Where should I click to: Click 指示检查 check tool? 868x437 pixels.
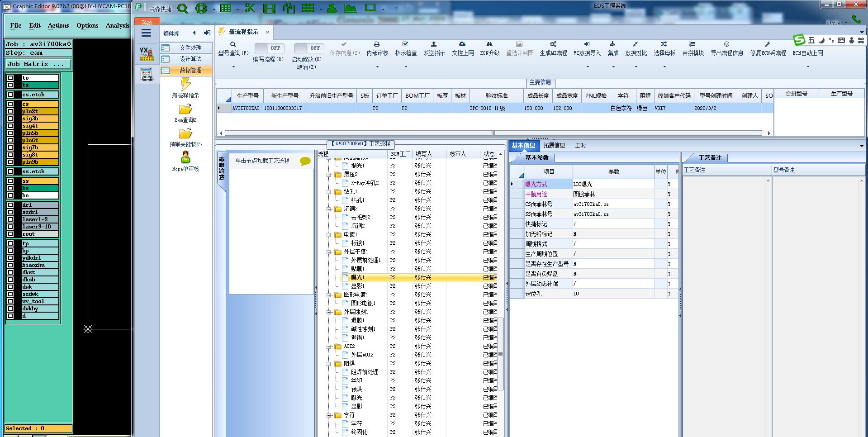coord(406,49)
